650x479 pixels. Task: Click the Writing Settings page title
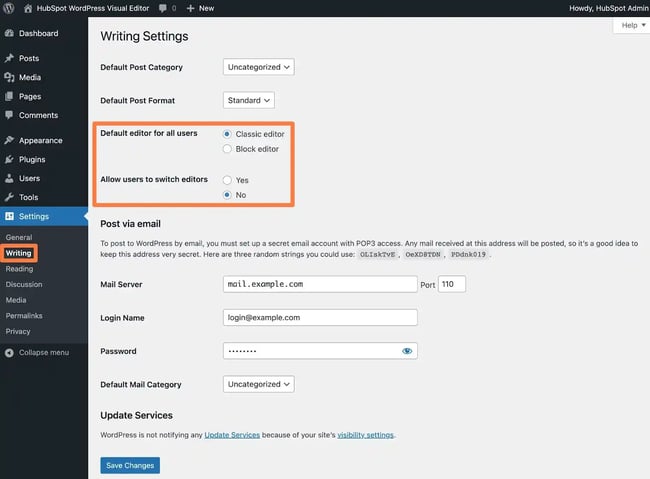144,36
